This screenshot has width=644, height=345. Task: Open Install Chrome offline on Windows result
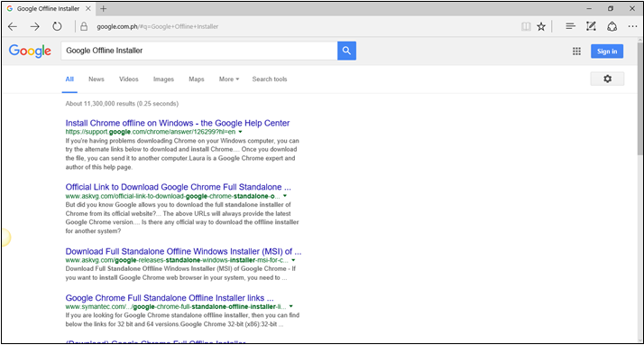coord(178,123)
